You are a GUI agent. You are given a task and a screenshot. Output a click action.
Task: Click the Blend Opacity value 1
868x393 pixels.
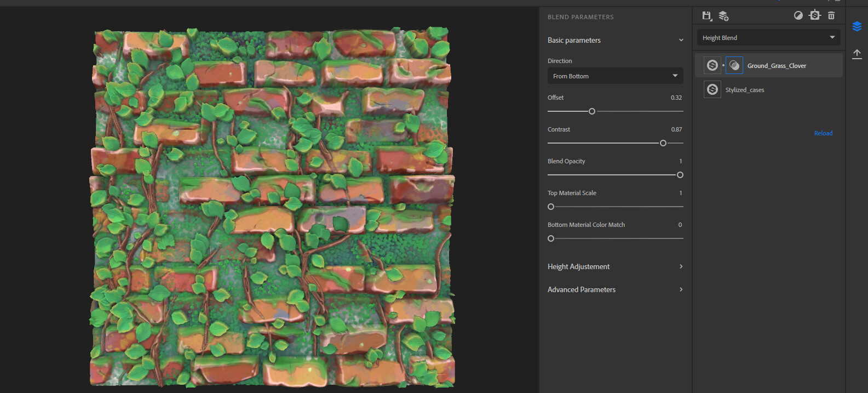(x=681, y=161)
